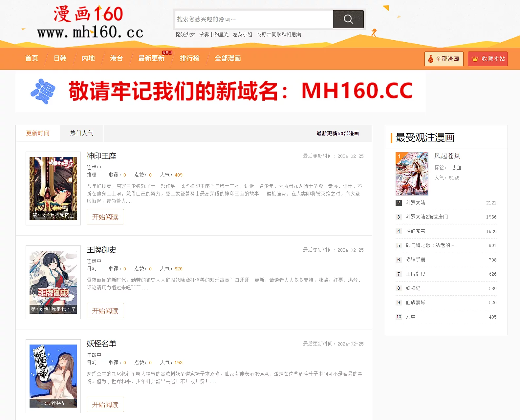Click the magnifying glass search button
Image resolution: width=520 pixels, height=420 pixels.
[x=348, y=19]
